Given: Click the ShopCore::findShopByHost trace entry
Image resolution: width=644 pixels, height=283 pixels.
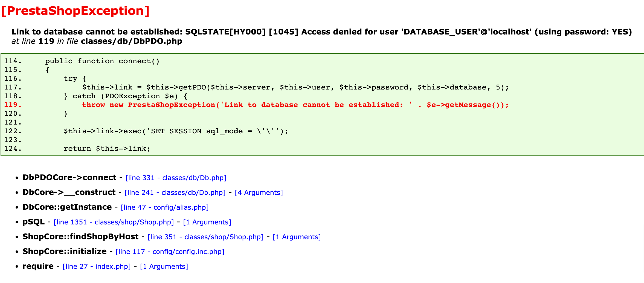Looking at the screenshot, I should (x=80, y=237).
